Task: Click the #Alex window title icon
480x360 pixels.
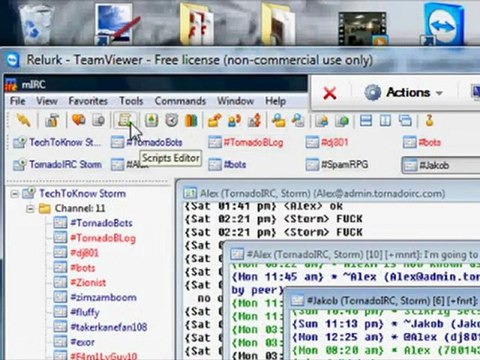Action: click(237, 255)
